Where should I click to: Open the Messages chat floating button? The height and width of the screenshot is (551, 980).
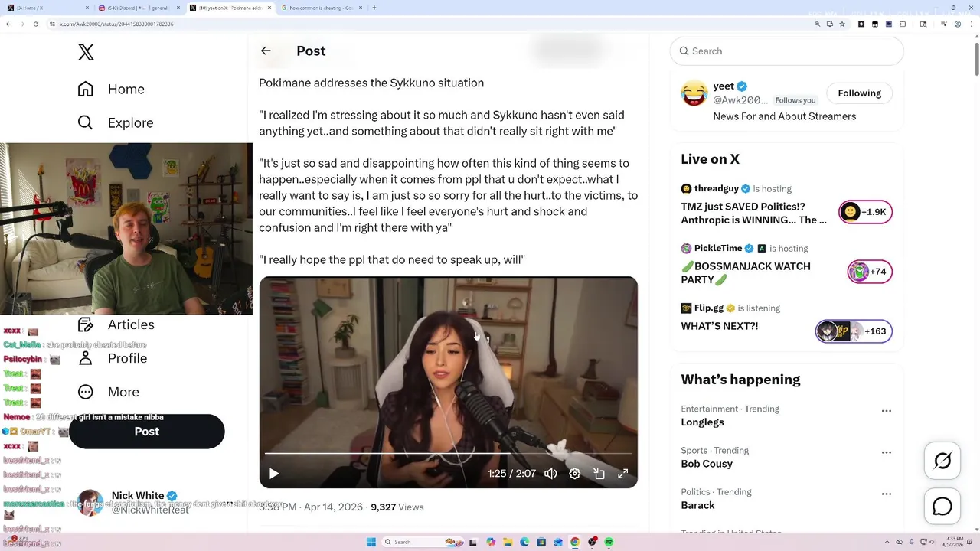(942, 507)
